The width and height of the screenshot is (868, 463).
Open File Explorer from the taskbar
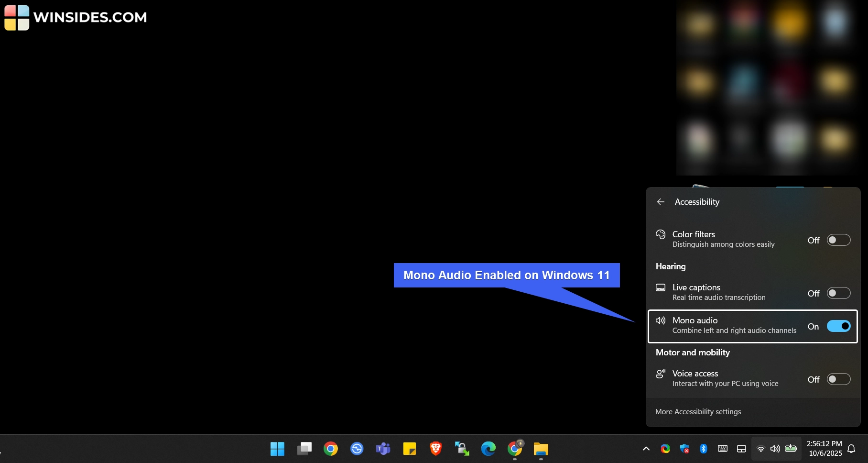(x=541, y=449)
